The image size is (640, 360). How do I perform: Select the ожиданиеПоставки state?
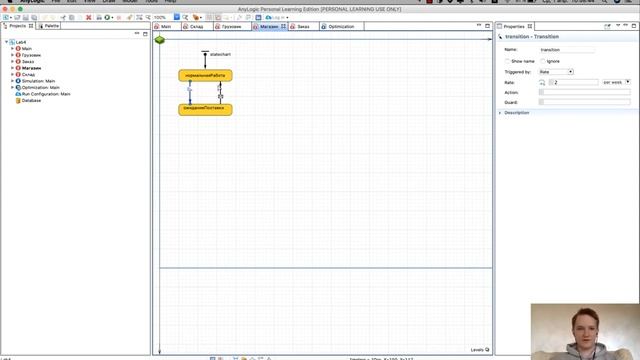[x=205, y=109]
